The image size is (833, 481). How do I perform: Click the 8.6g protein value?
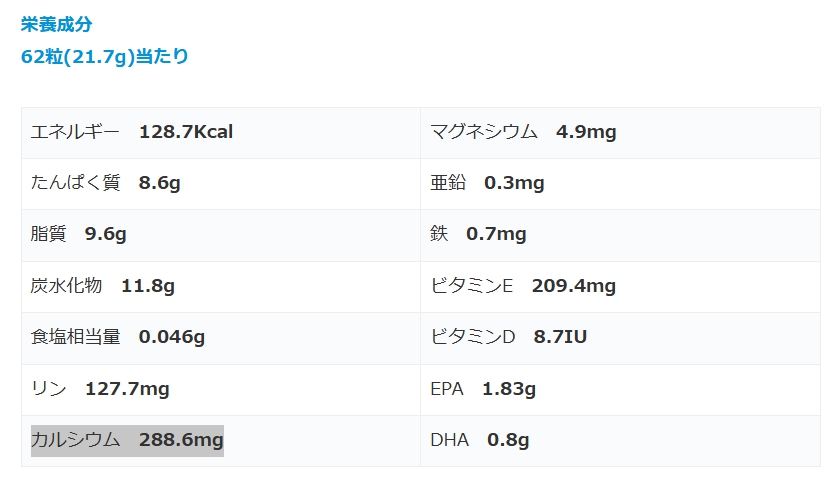click(160, 183)
